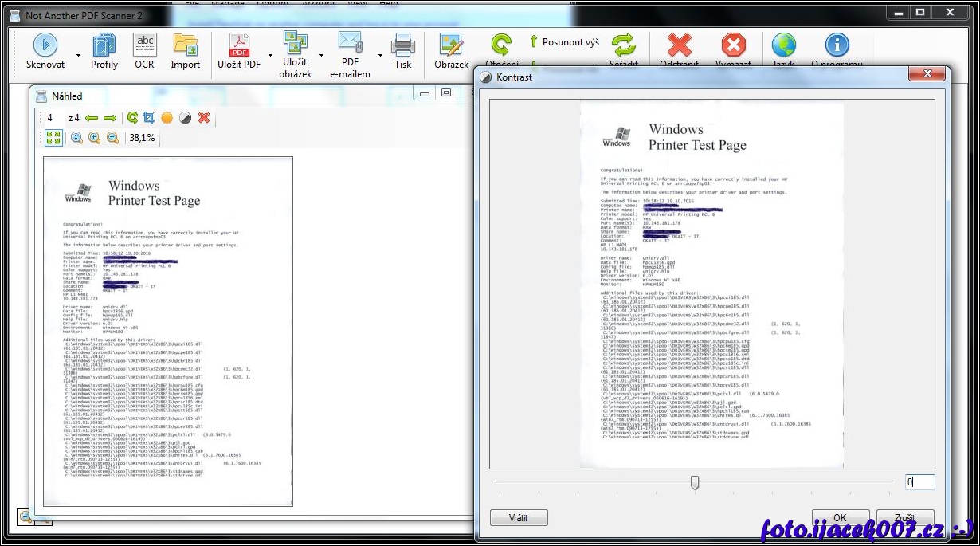Click the red X delete icon in preview
Screen dimensions: 980x546
(x=204, y=118)
